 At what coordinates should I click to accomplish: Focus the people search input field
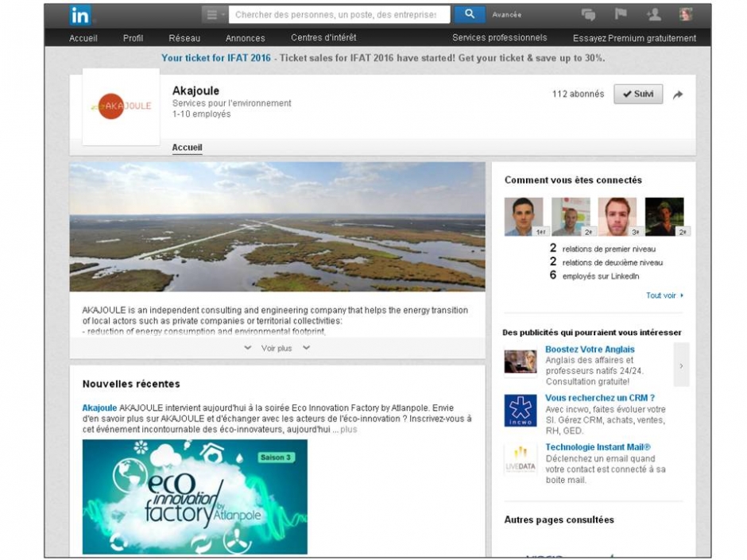[339, 15]
